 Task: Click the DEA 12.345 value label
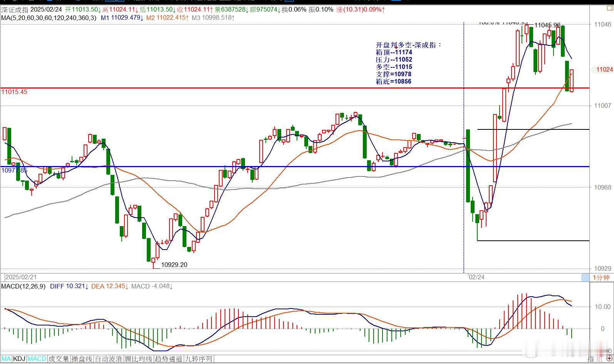[110, 286]
